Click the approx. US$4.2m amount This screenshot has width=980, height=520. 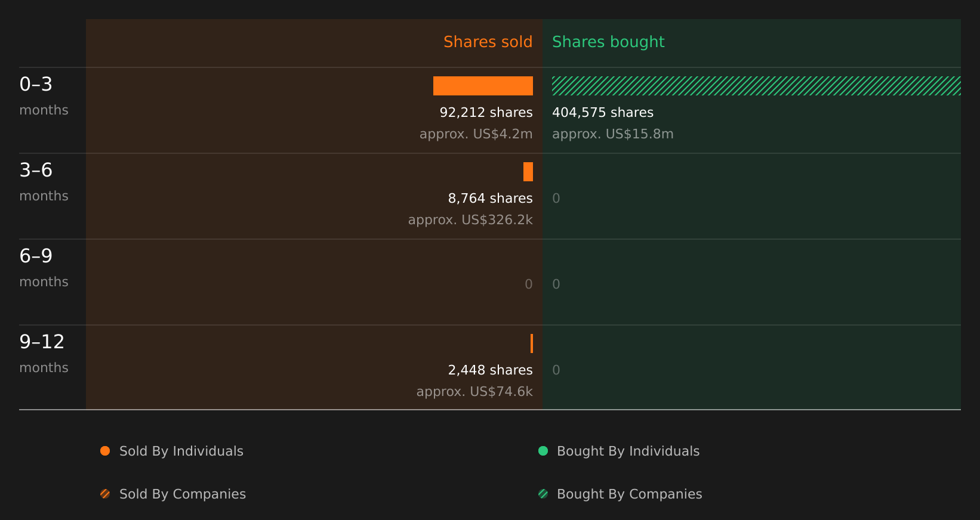(x=476, y=134)
